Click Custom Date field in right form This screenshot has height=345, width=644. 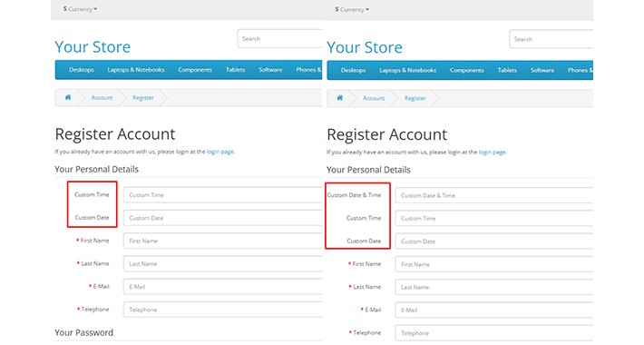pyautogui.click(x=494, y=241)
